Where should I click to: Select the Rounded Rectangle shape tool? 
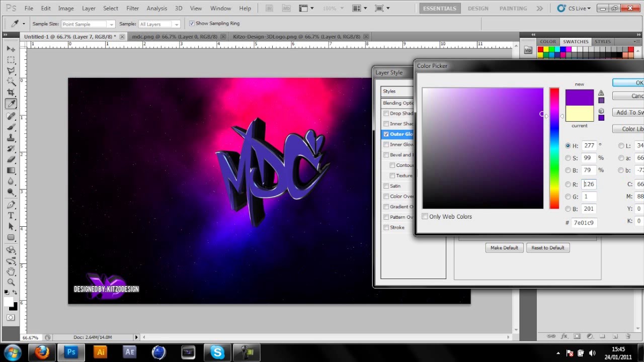coord(11,238)
